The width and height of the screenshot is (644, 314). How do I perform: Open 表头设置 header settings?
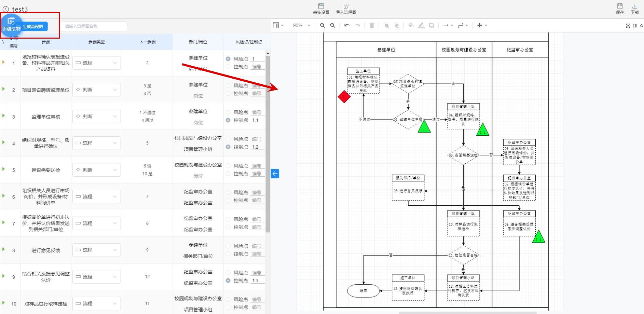tap(320, 8)
